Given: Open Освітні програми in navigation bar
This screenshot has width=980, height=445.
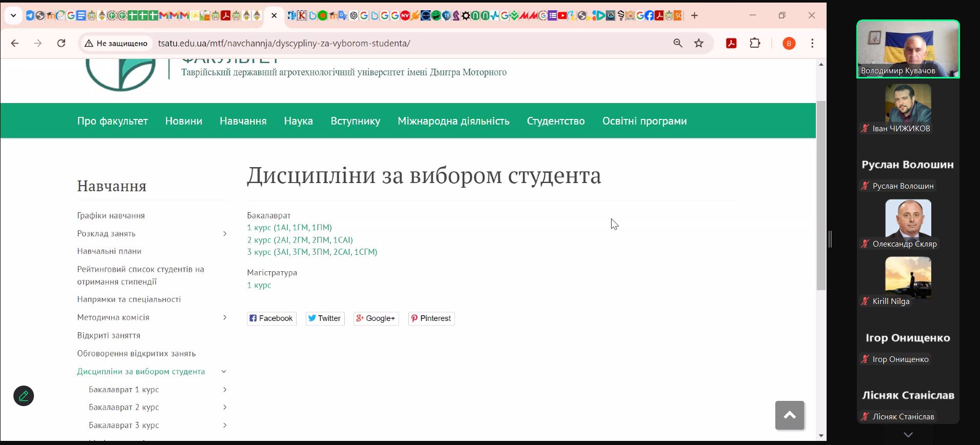Looking at the screenshot, I should coord(644,121).
